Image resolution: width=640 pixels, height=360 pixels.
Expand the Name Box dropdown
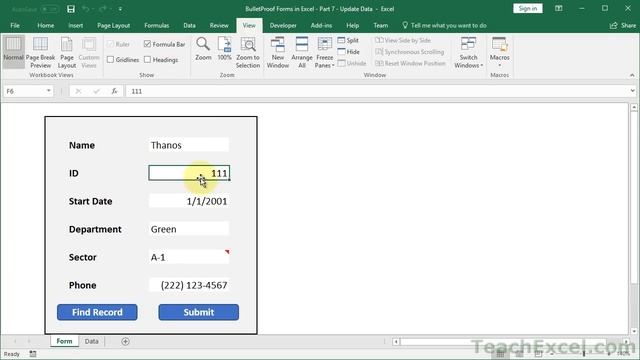click(x=48, y=91)
